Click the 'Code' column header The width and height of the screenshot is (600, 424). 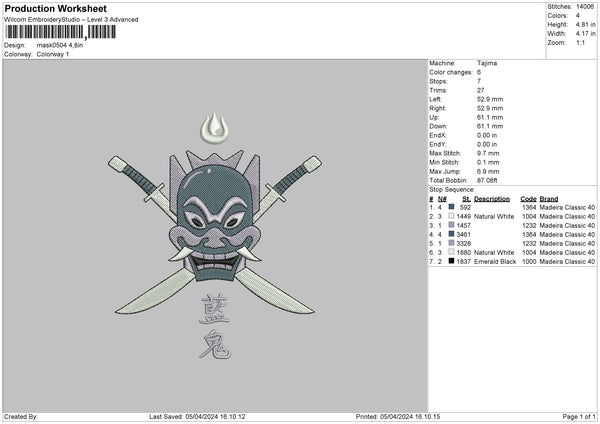[528, 199]
